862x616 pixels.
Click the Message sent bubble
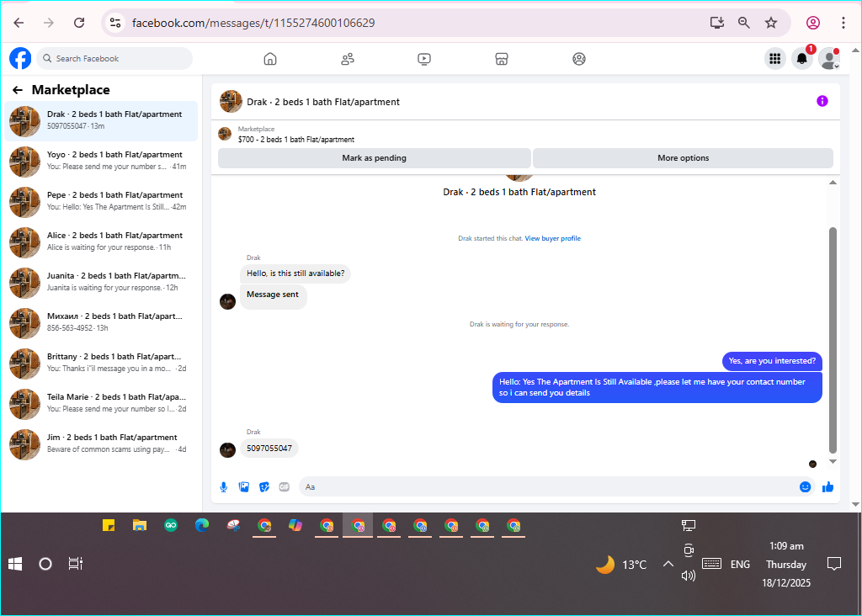point(273,295)
